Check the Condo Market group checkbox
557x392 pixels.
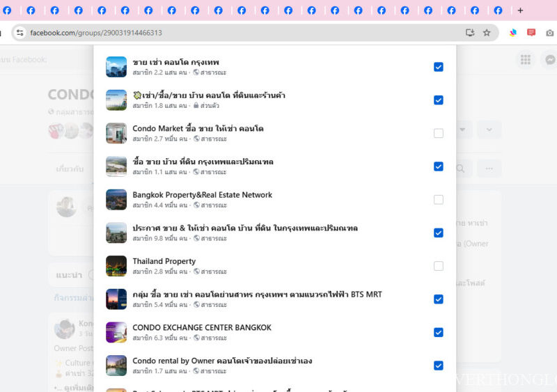[438, 133]
